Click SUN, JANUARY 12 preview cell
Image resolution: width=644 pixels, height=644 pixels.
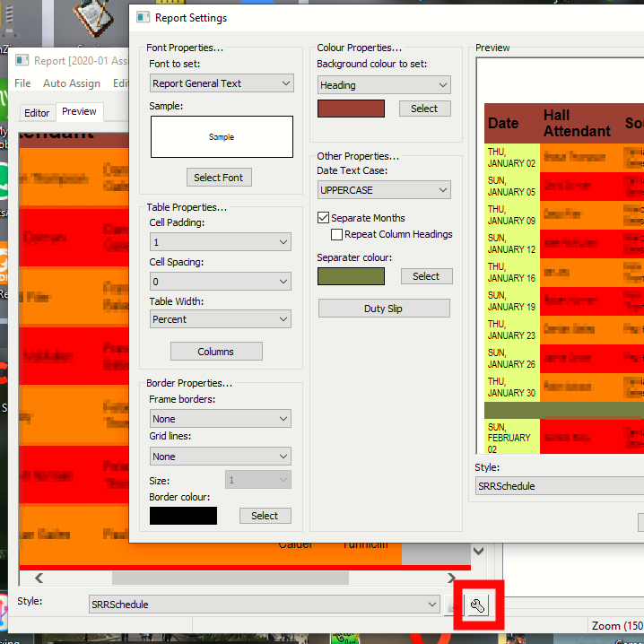[512, 244]
